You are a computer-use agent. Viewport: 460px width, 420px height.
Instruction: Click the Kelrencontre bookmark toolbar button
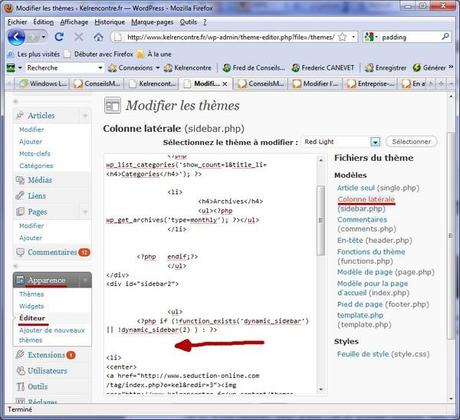pyautogui.click(x=188, y=68)
